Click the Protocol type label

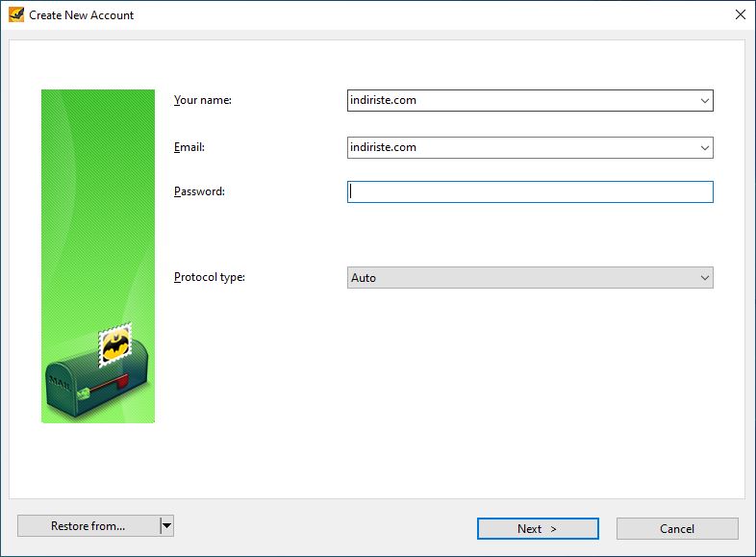pyautogui.click(x=210, y=277)
